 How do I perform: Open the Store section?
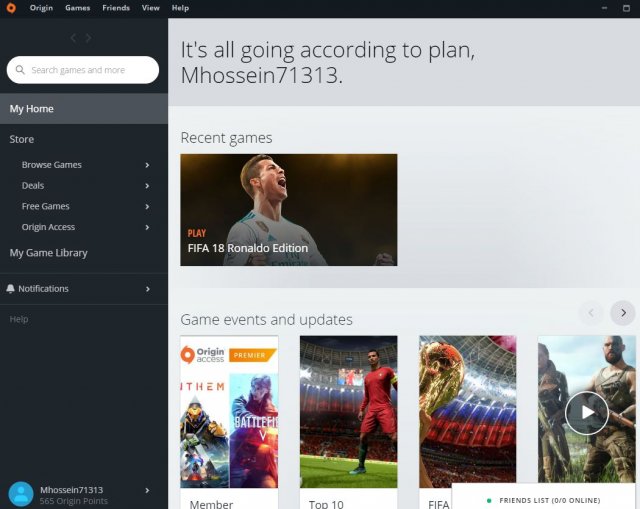pos(22,139)
